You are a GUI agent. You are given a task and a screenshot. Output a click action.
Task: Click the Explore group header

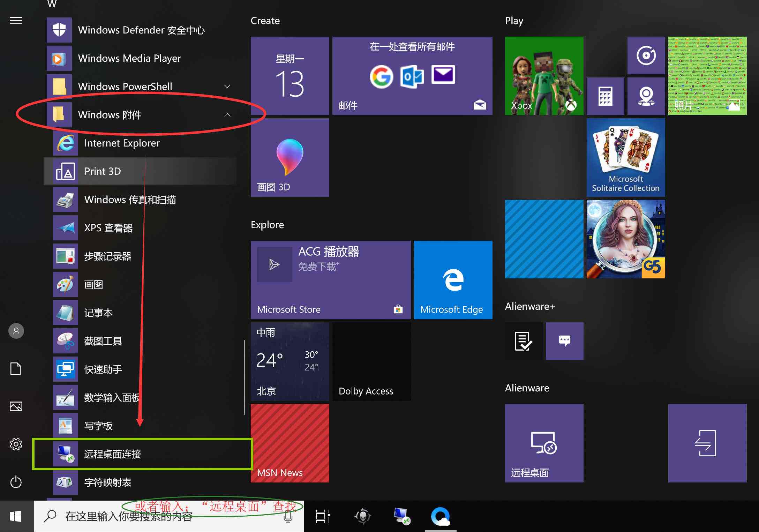coord(267,225)
